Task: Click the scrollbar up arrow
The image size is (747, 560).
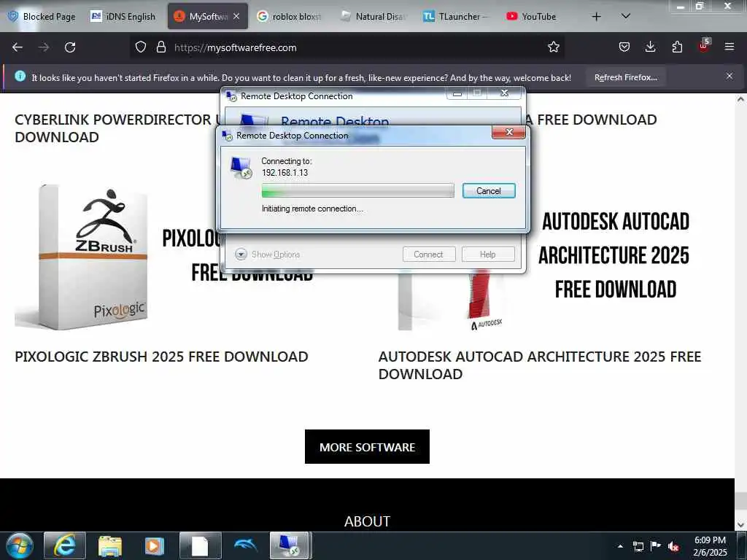Action: [x=740, y=99]
